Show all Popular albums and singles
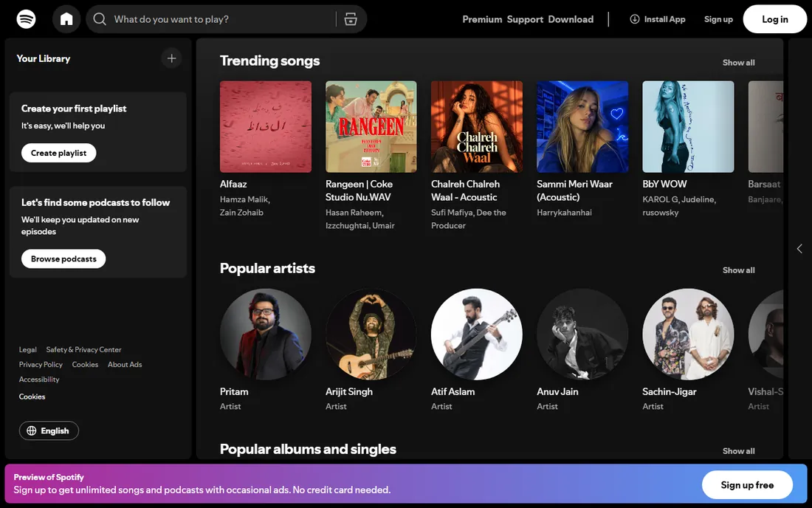This screenshot has width=812, height=508. pyautogui.click(x=738, y=451)
